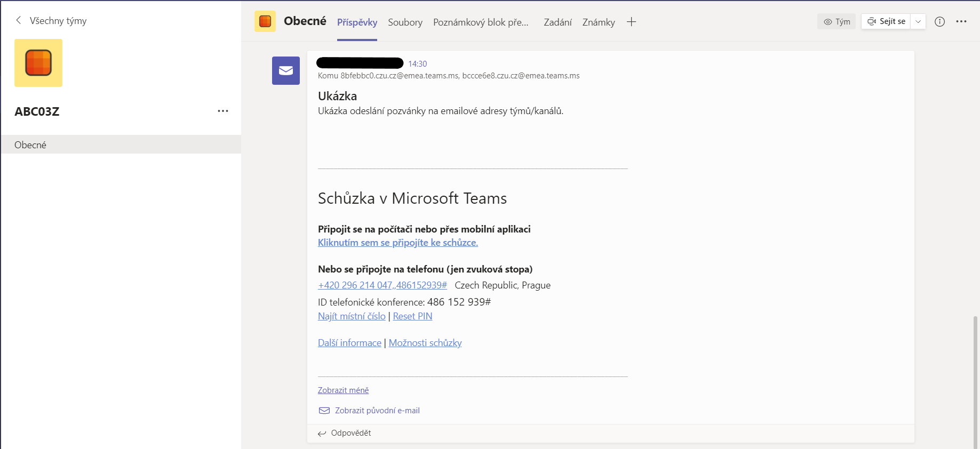The height and width of the screenshot is (449, 980).
Task: Expand the Sejít se dropdown arrow
Action: pos(918,21)
